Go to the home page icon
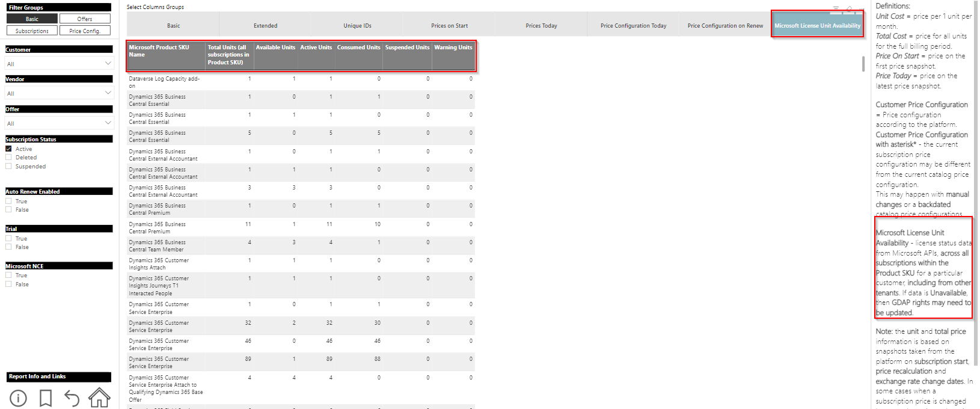The height and width of the screenshot is (409, 980). pos(99,398)
